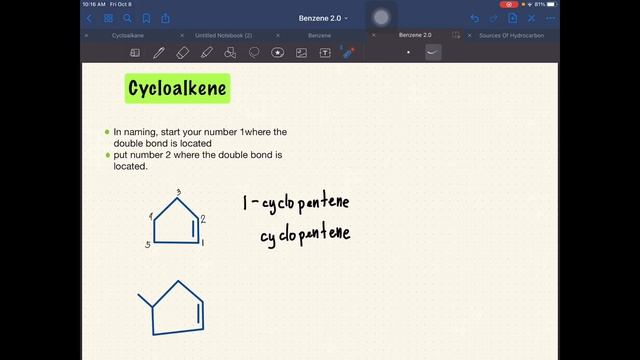Choose the selected brush stroke style
Screen dimensions: 640x360
433,52
